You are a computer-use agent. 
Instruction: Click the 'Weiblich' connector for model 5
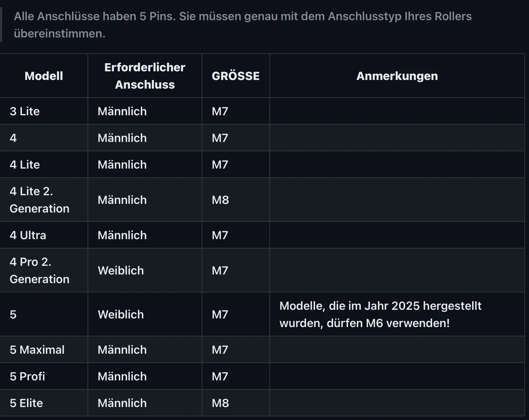[121, 314]
